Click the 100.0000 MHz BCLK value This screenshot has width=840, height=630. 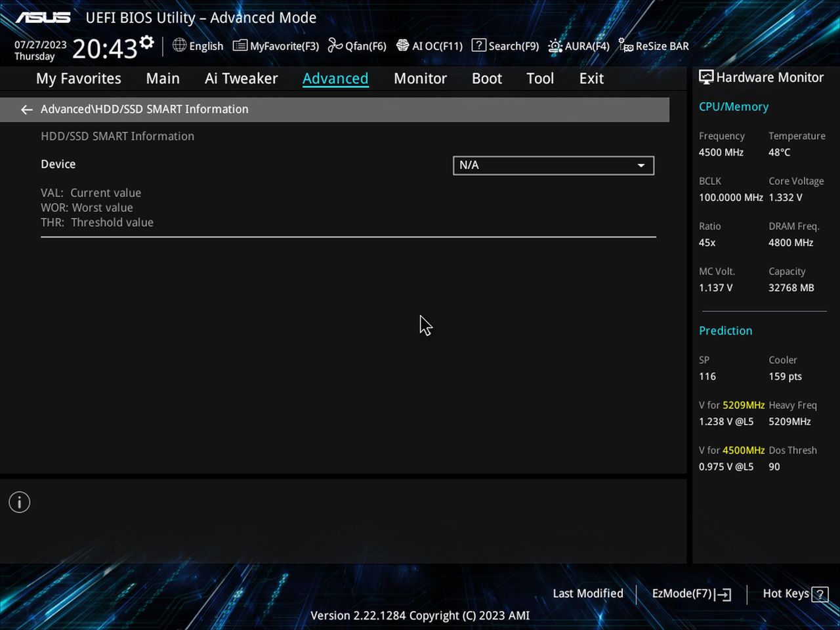click(x=730, y=198)
